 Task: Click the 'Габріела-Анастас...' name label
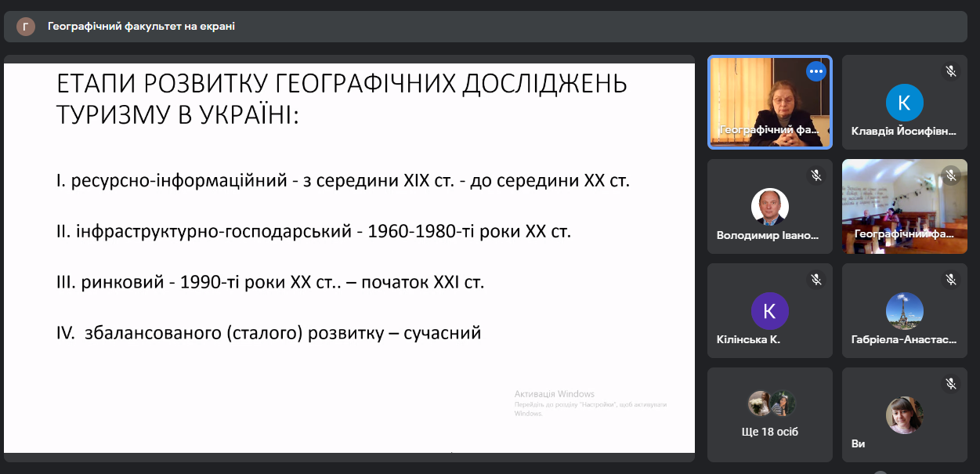tap(904, 340)
